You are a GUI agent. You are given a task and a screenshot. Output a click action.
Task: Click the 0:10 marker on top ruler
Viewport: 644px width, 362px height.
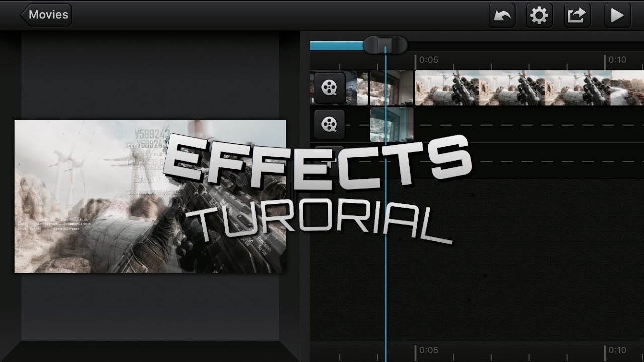(x=617, y=60)
